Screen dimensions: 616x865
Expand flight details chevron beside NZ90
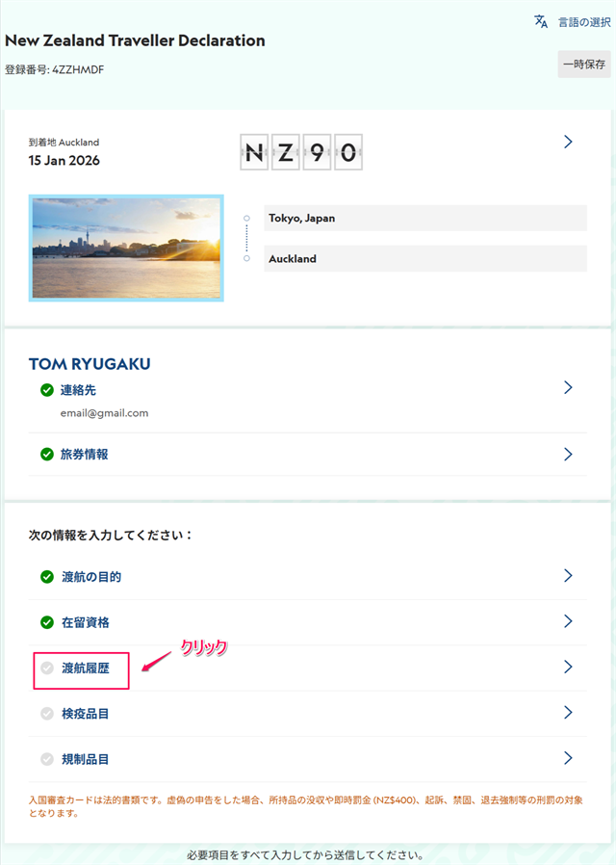click(568, 142)
